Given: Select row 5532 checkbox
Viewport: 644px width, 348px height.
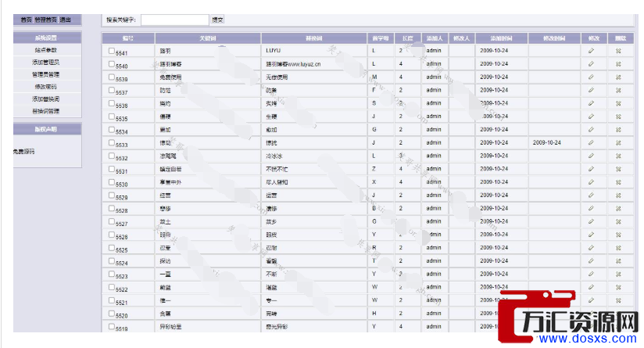Looking at the screenshot, I should coord(111,156).
